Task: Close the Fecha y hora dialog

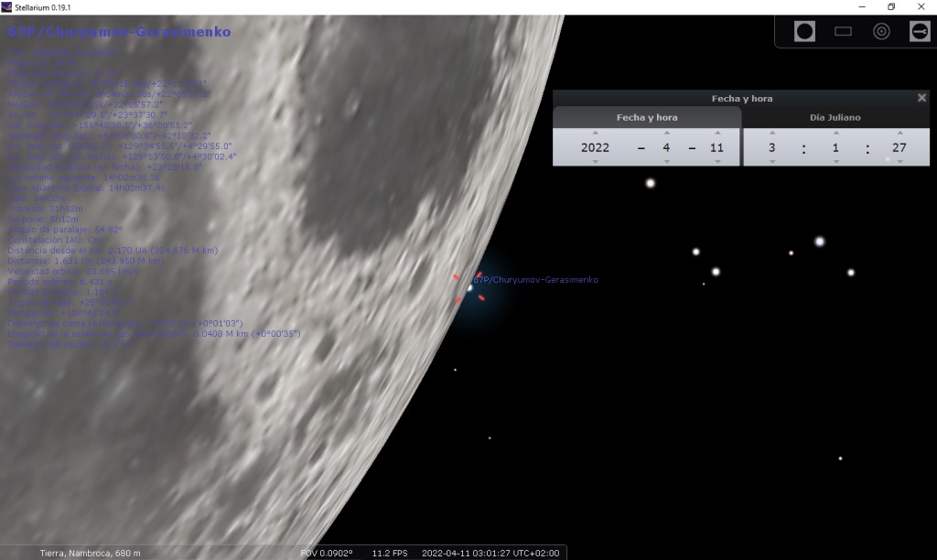Action: [x=921, y=98]
